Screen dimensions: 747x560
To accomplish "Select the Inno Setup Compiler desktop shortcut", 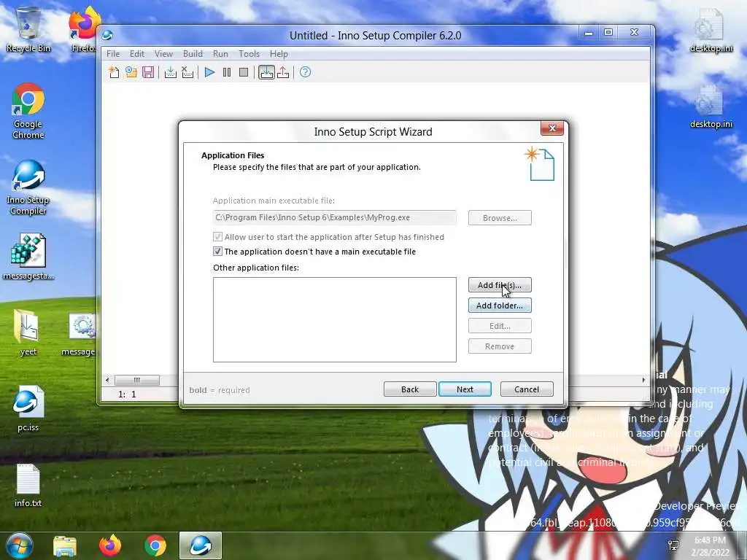I will (x=28, y=187).
